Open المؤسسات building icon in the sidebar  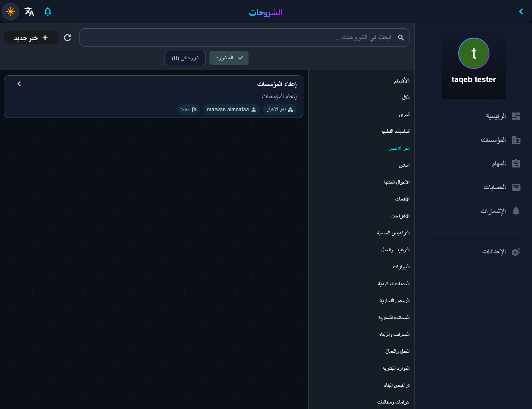516,140
